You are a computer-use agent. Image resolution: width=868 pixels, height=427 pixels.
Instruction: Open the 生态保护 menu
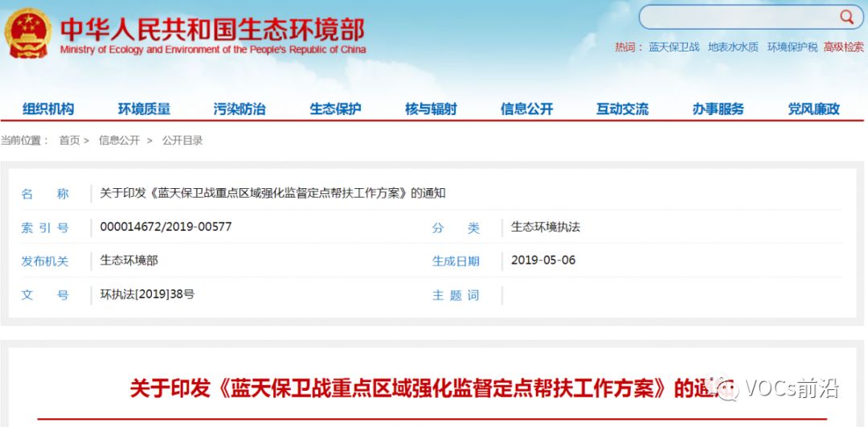click(335, 109)
